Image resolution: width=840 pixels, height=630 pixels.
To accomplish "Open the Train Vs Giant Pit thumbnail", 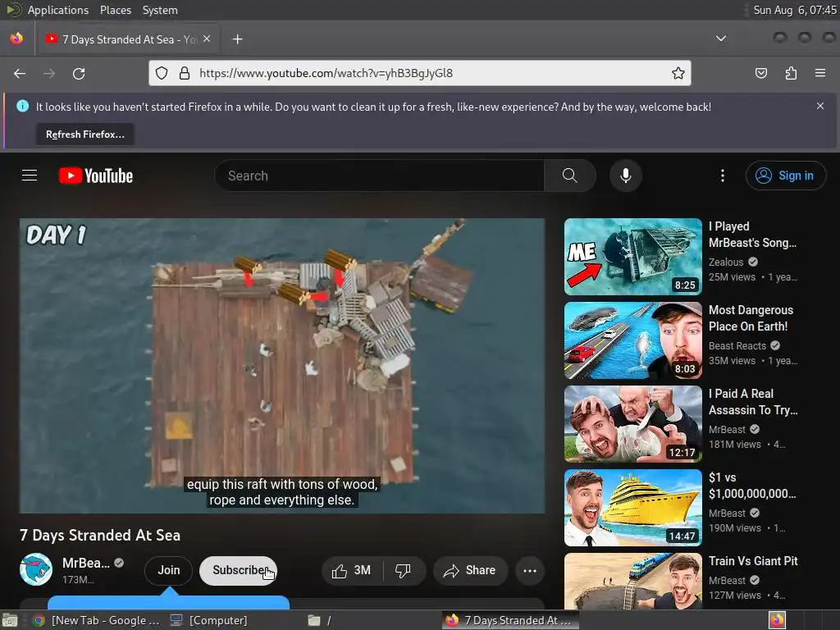I will [x=633, y=581].
